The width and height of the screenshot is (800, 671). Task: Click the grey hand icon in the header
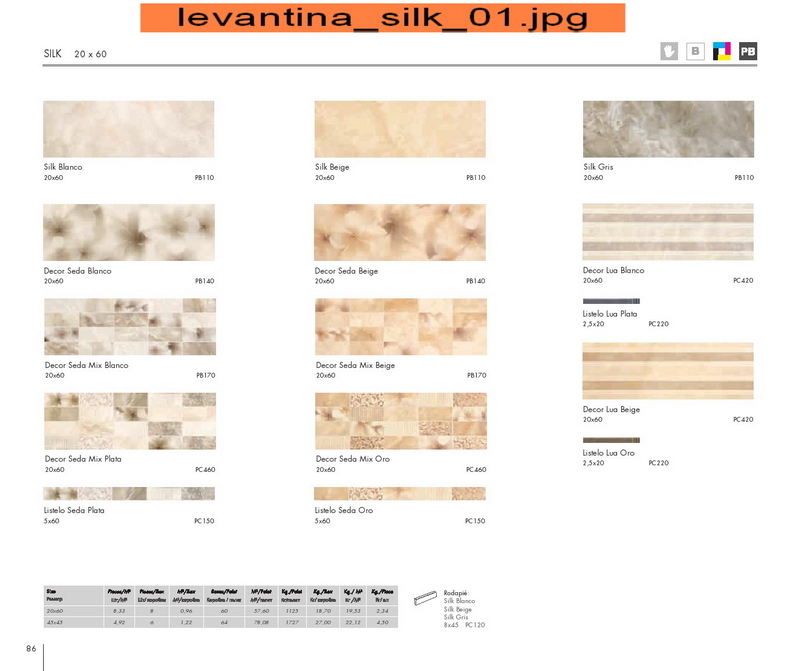(669, 51)
